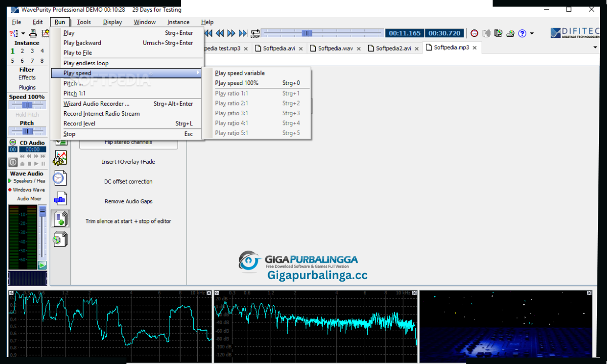Image resolution: width=607 pixels, height=364 pixels.
Task: Click the CD Audio disc icon
Action: (13, 143)
